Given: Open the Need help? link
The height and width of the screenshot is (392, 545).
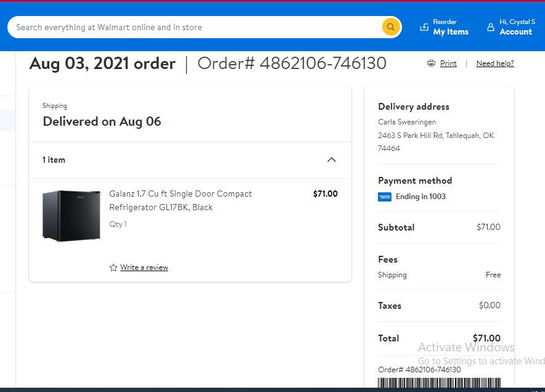Looking at the screenshot, I should (495, 63).
